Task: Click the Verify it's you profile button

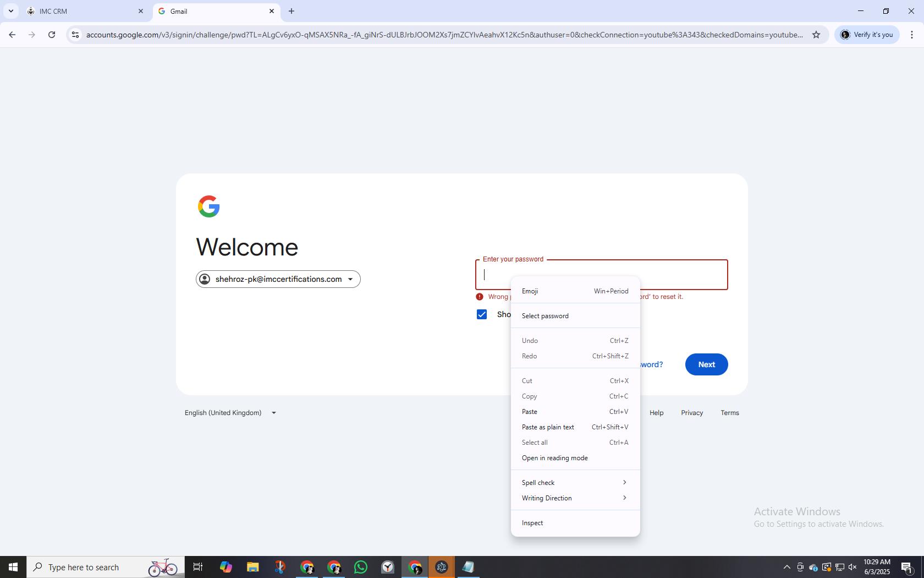Action: pos(867,35)
